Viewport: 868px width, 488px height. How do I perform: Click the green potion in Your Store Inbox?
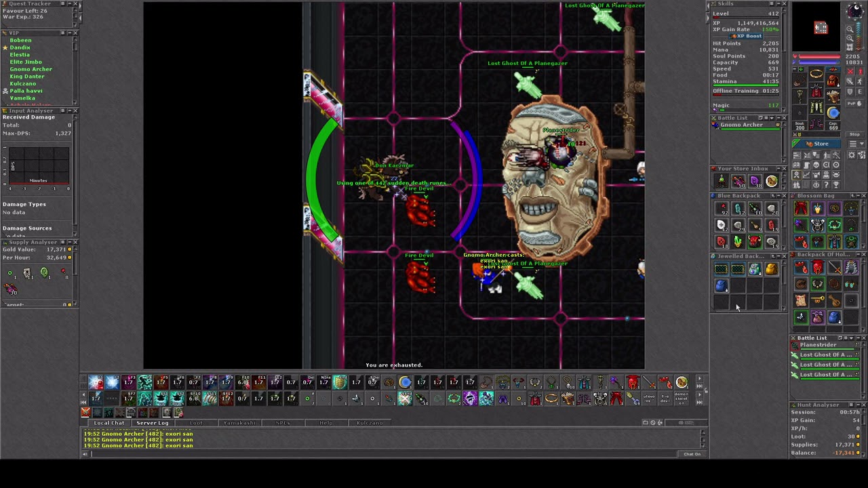tap(722, 181)
